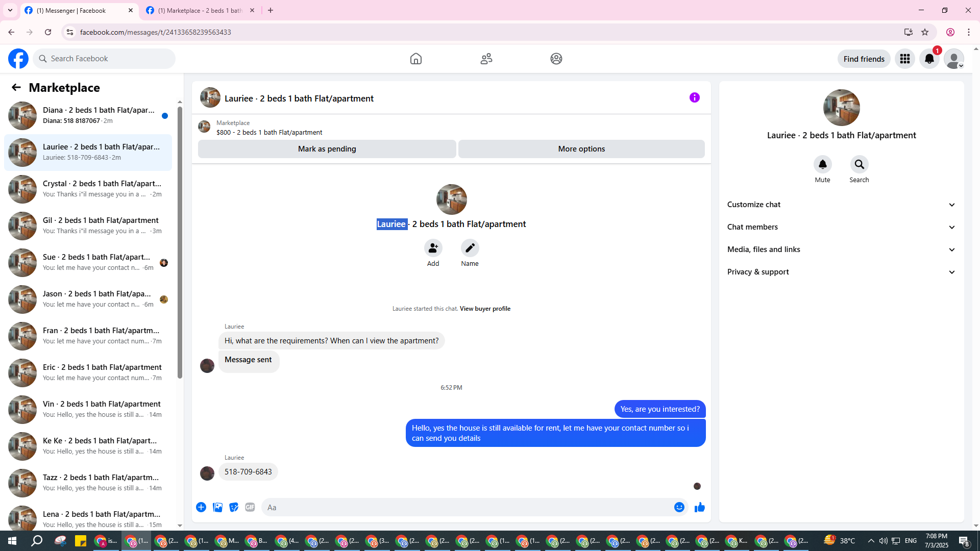Click the Search Facebook input field

[110, 59]
